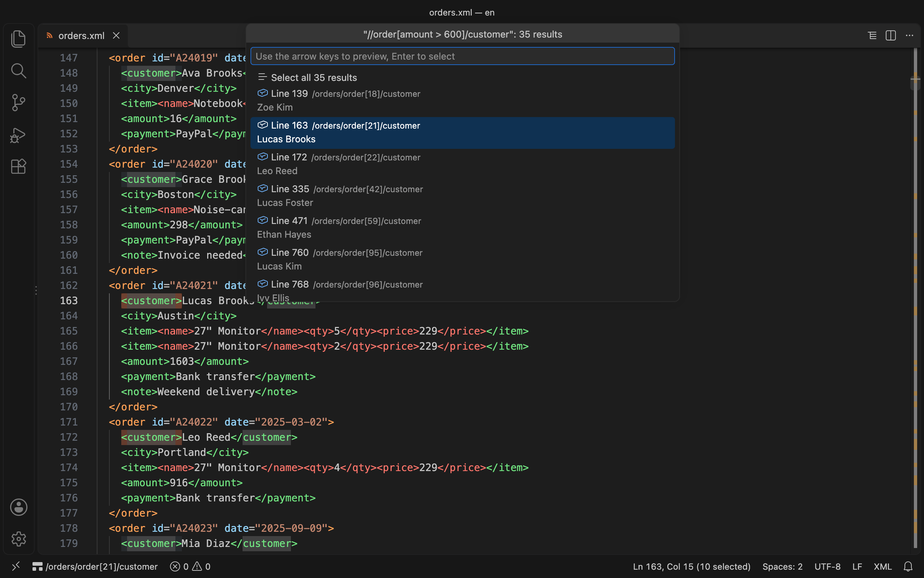Click line number 171 in gutter
The width and height of the screenshot is (924, 578).
69,422
